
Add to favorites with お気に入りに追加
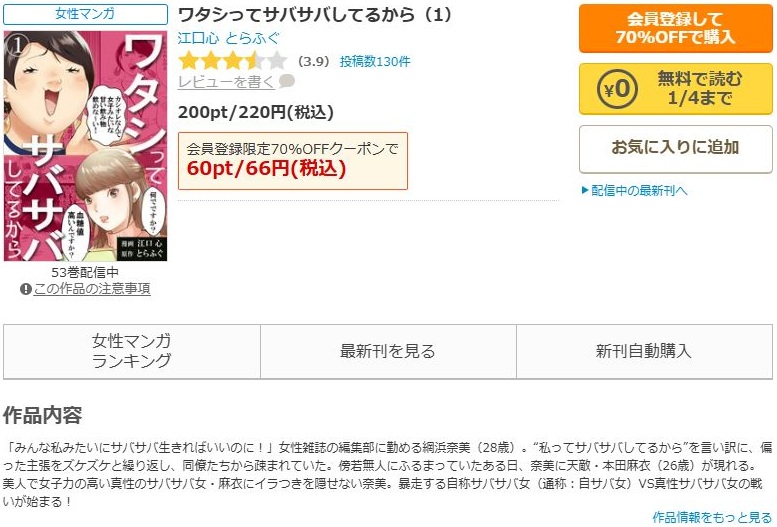click(675, 148)
